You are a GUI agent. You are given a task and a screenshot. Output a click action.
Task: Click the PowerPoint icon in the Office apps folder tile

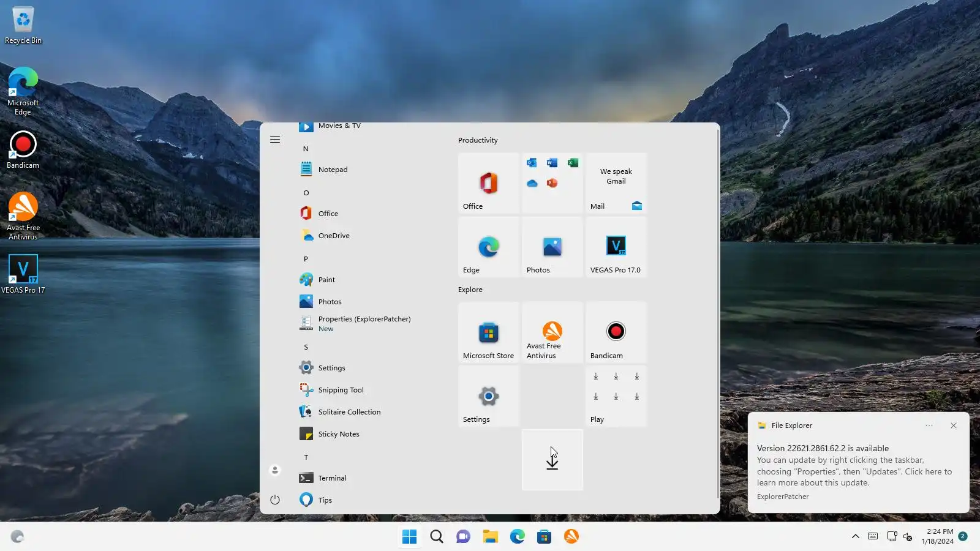552,183
